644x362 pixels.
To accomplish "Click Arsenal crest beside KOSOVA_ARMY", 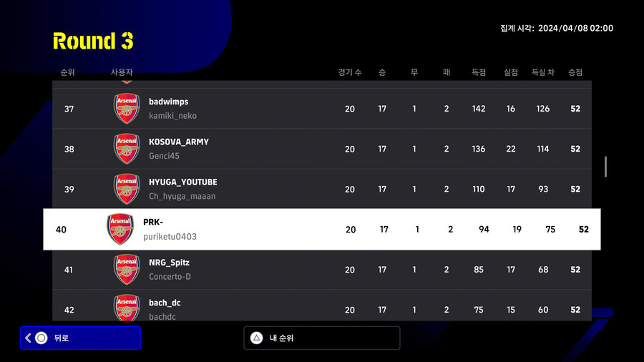I will coord(127,149).
